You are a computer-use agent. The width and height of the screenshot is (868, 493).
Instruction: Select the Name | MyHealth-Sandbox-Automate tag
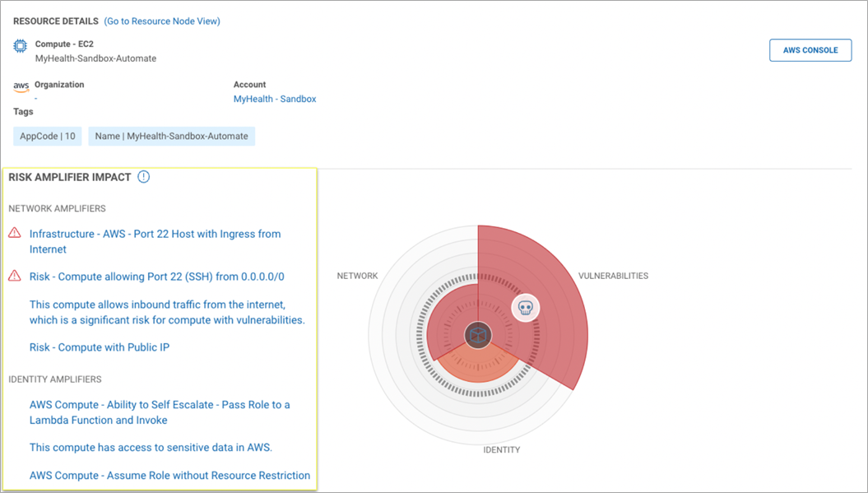(172, 137)
